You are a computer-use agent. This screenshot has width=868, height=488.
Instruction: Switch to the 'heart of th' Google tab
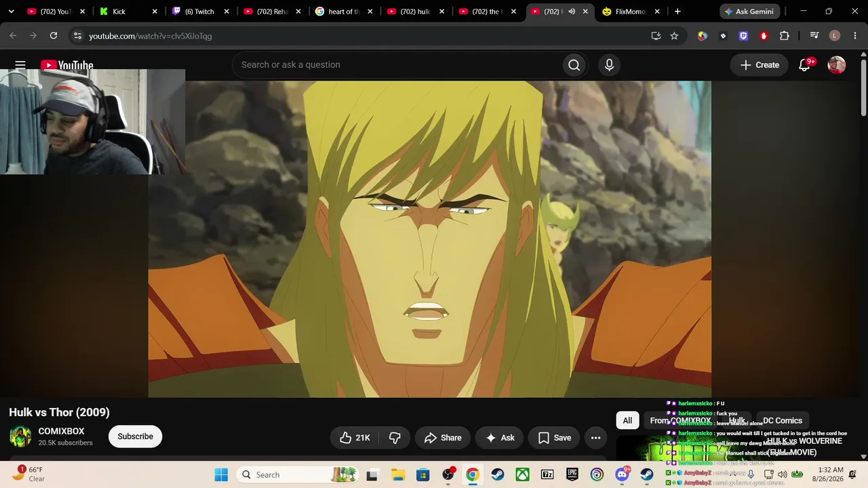tap(344, 12)
